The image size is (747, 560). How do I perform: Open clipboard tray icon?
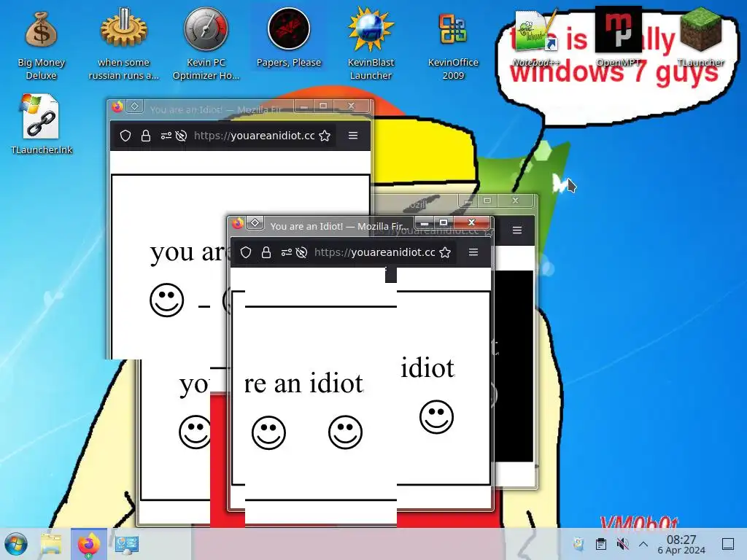[x=601, y=544]
